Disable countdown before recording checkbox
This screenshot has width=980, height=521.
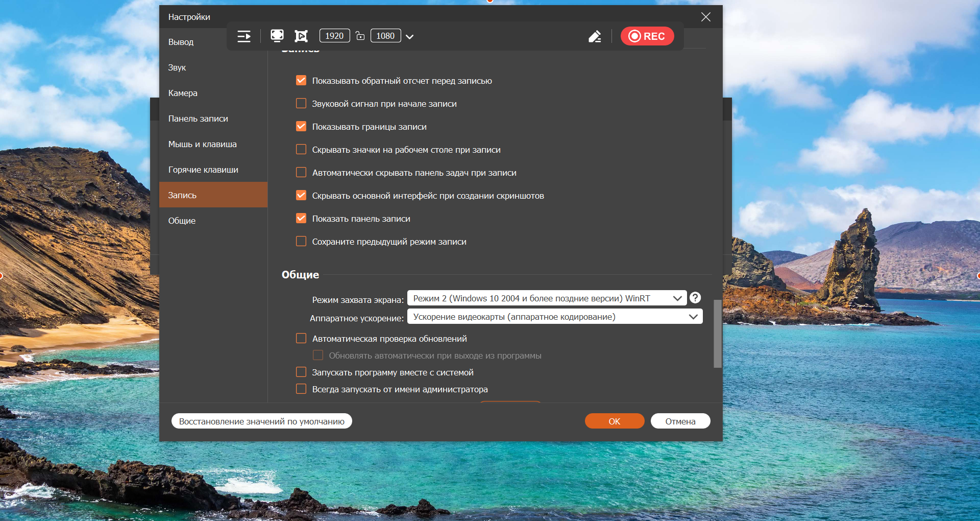coord(301,81)
